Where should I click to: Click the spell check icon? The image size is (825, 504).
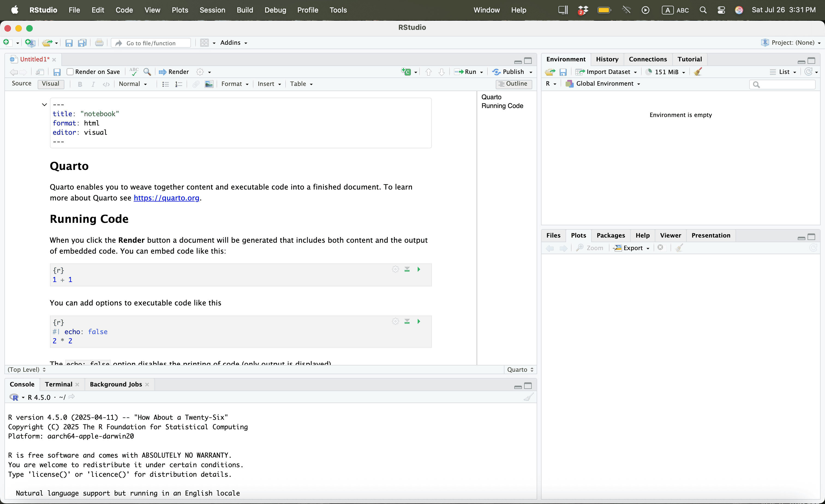[x=134, y=72]
